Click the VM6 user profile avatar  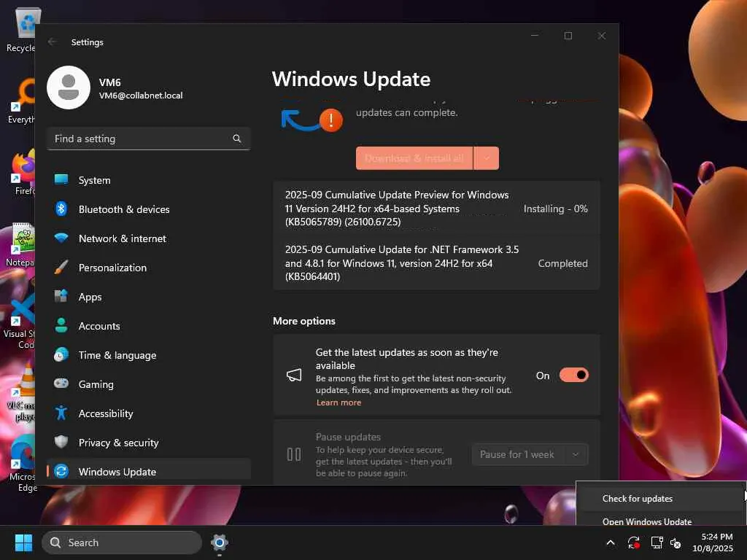pyautogui.click(x=69, y=87)
